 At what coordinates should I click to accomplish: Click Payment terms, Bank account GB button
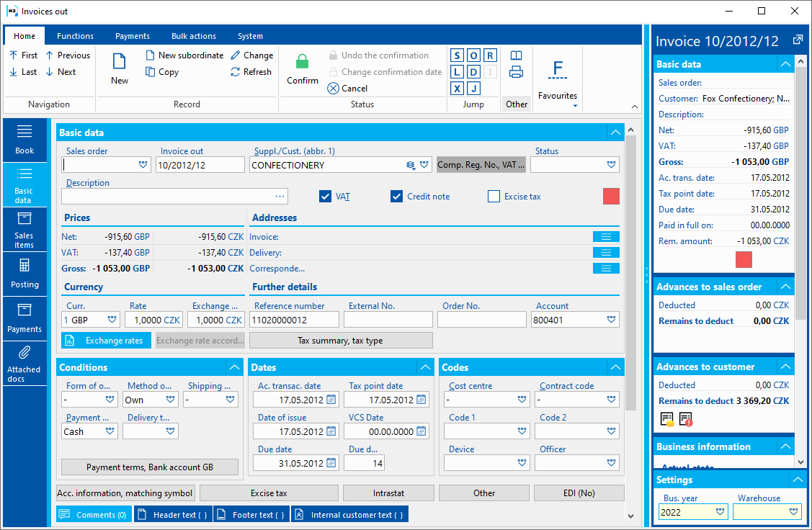click(x=150, y=467)
